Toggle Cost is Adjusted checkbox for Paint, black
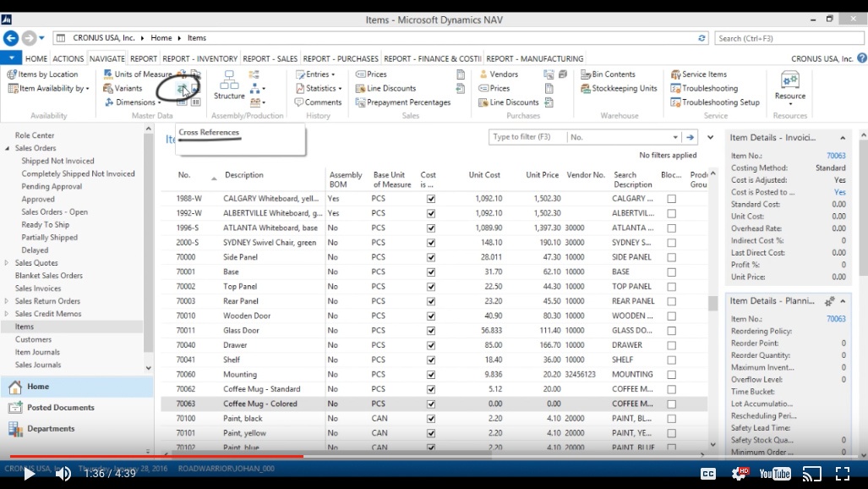The width and height of the screenshot is (868, 489). click(431, 419)
